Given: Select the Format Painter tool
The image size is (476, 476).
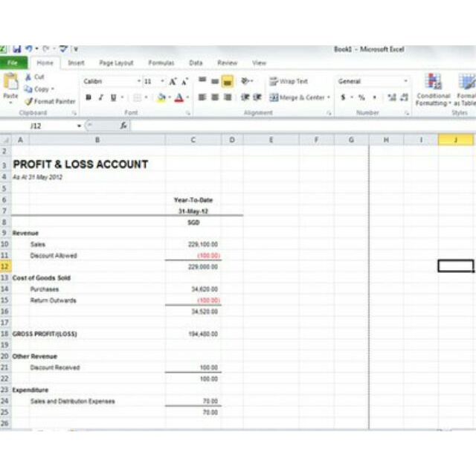Looking at the screenshot, I should tap(29, 101).
